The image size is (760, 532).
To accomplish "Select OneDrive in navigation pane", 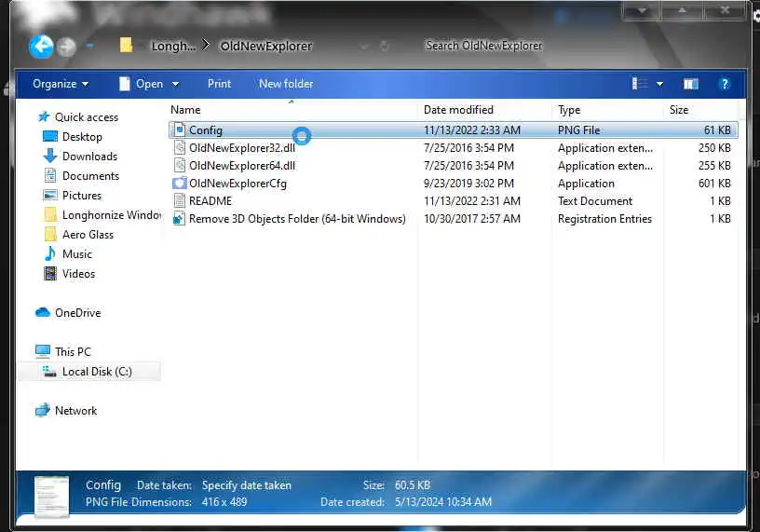I will (x=77, y=313).
